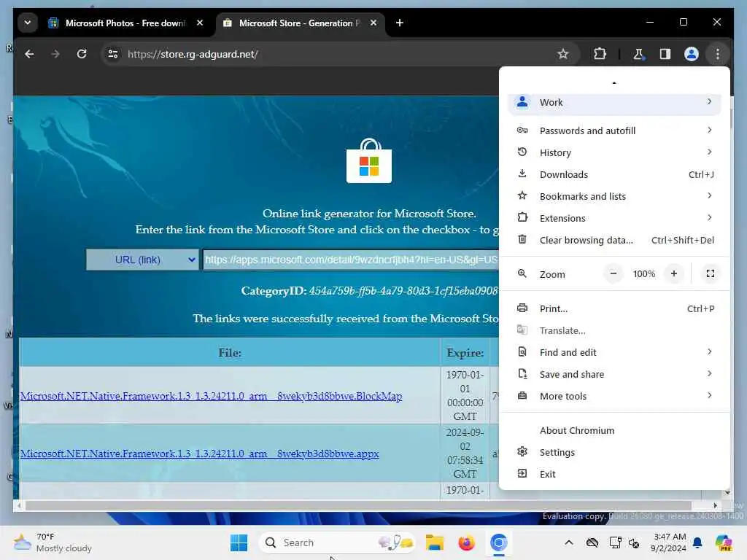Viewport: 747px width, 560px height.
Task: Open site information icon in address bar
Action: tap(113, 54)
